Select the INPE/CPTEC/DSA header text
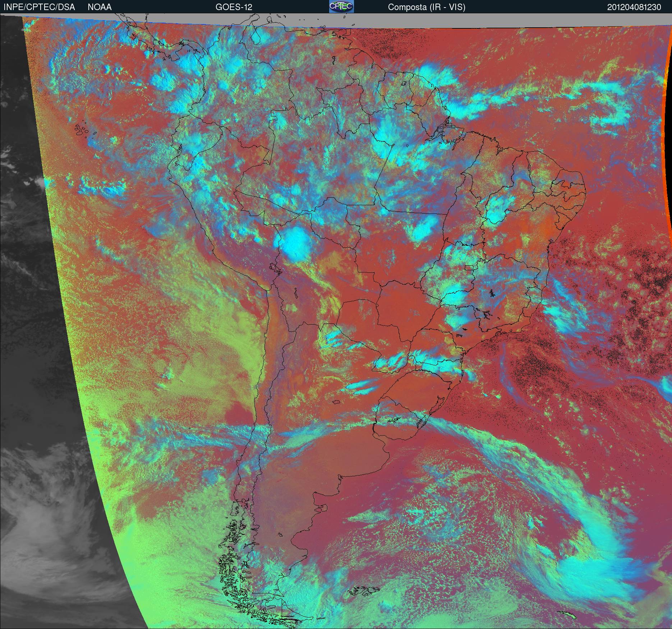Image resolution: width=672 pixels, height=629 pixels. [x=39, y=7]
